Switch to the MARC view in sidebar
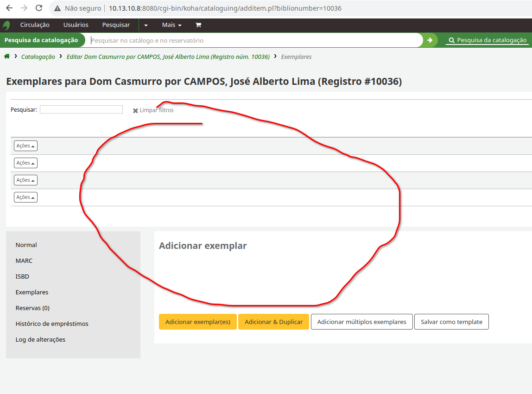This screenshot has height=394, width=532. click(24, 261)
